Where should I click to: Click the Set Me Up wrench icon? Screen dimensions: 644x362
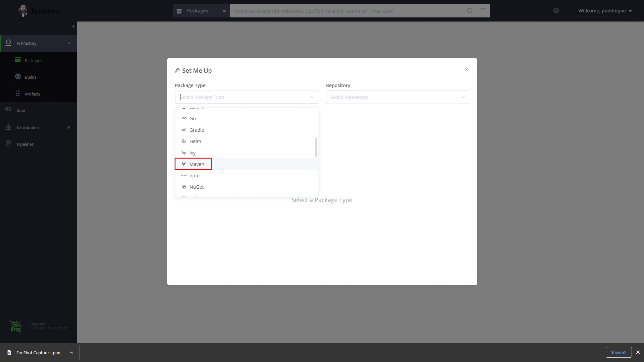tap(177, 70)
